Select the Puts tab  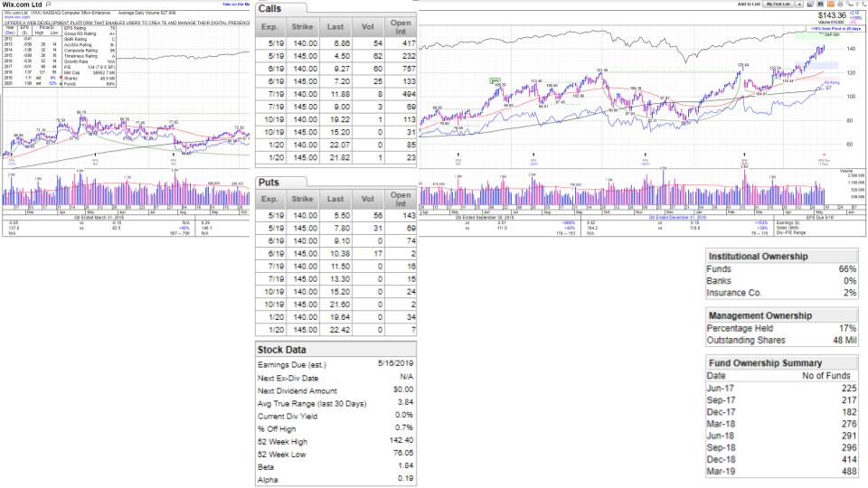(280, 182)
